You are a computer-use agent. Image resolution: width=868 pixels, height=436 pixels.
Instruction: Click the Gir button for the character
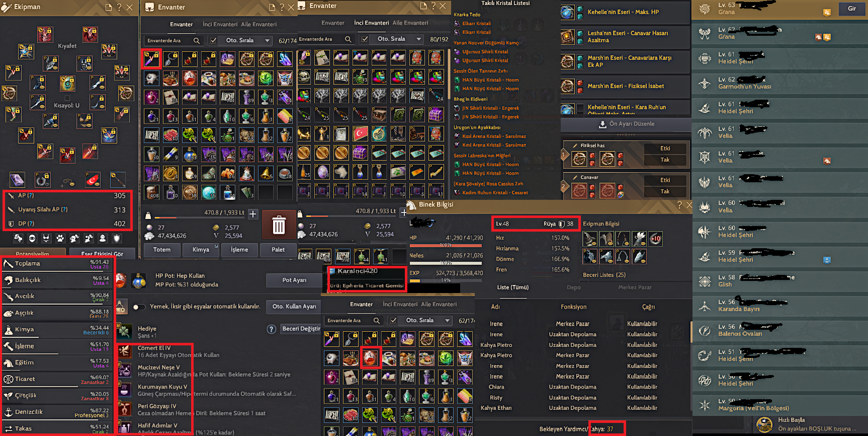pos(852,9)
